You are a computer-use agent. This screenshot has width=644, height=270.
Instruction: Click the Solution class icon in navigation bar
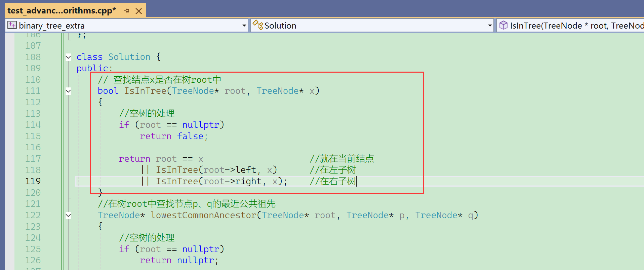pyautogui.click(x=258, y=25)
